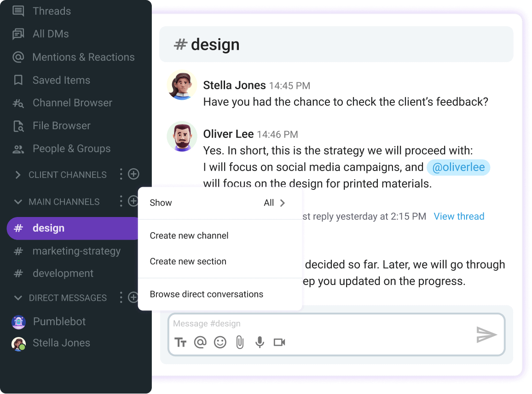Click the microphone voice message icon
The image size is (532, 394).
point(260,342)
